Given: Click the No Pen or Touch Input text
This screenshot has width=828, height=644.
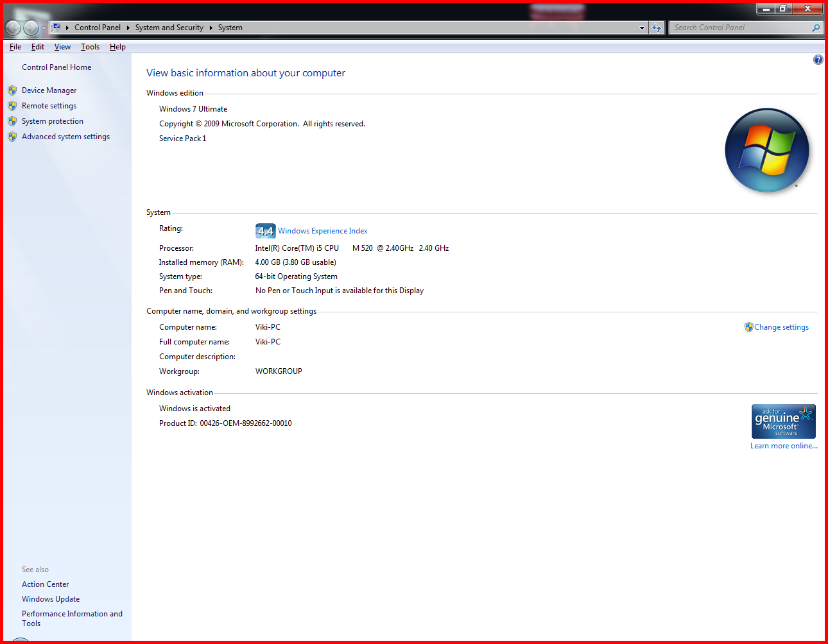Looking at the screenshot, I should pos(340,291).
